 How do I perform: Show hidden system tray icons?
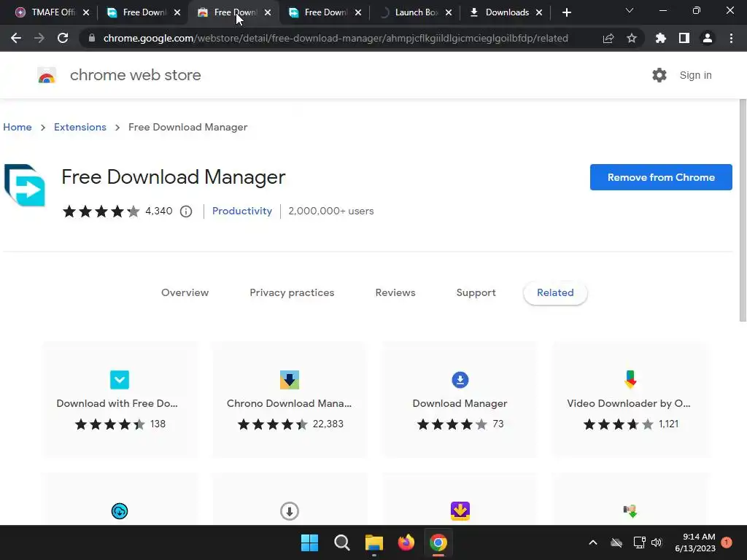(x=593, y=542)
